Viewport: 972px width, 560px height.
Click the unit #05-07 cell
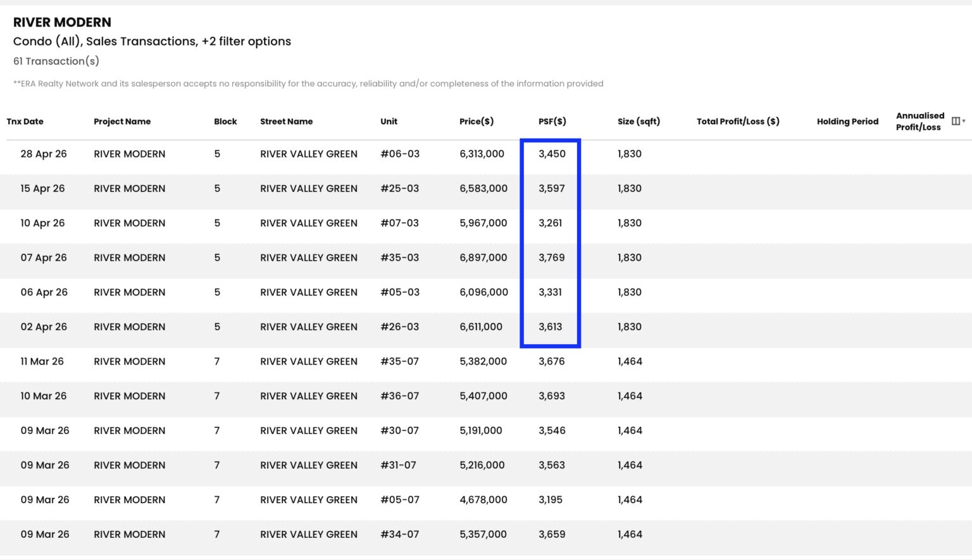(400, 499)
